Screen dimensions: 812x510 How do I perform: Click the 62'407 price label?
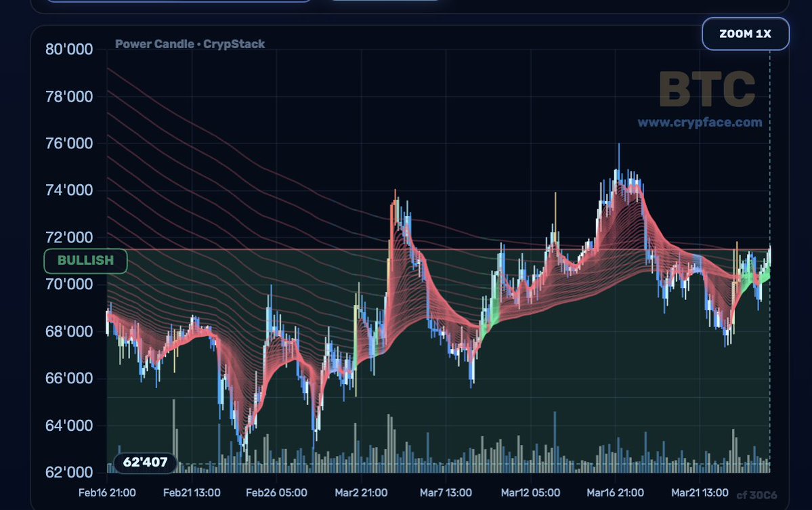pyautogui.click(x=145, y=462)
